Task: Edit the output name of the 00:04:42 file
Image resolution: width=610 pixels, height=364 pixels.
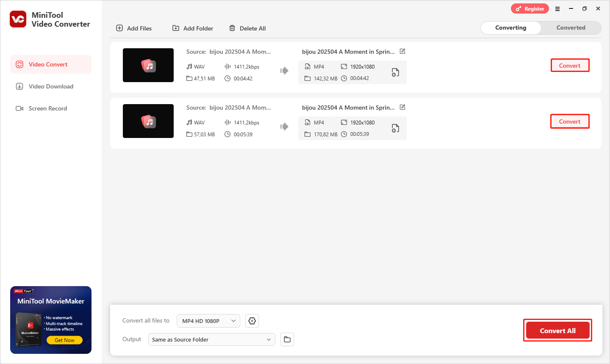Action: coord(402,51)
